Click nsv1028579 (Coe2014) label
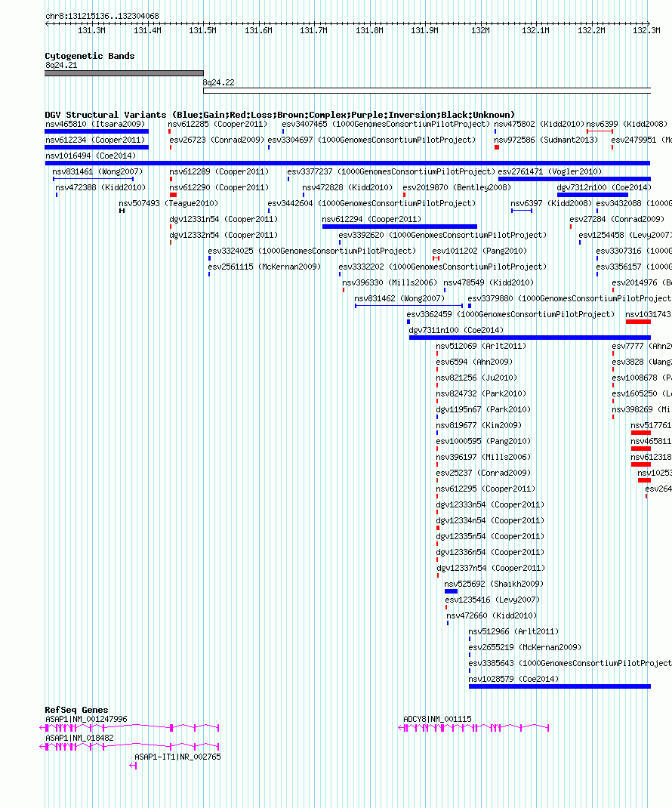 coord(513,680)
